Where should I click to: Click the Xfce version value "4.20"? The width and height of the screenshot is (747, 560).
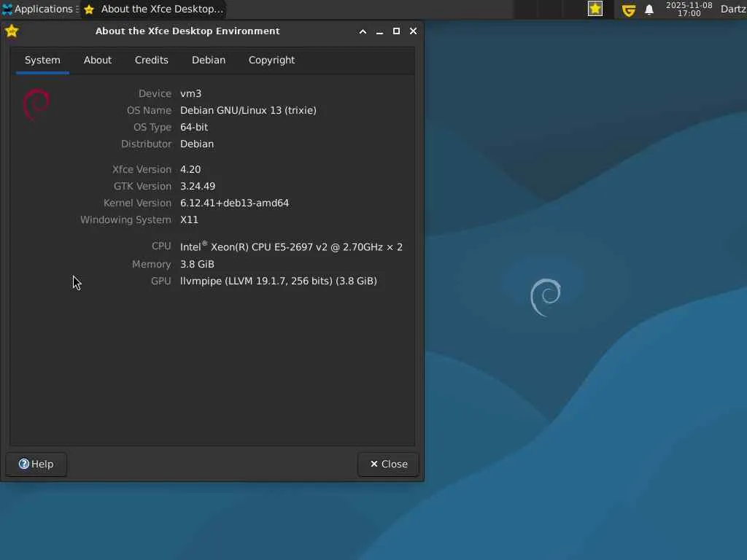click(190, 169)
